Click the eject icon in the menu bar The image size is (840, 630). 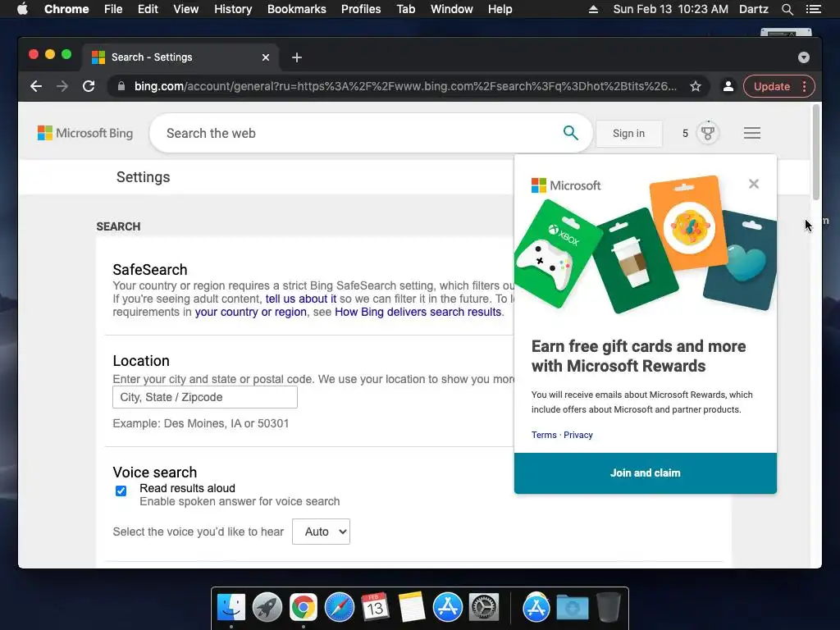pos(593,9)
